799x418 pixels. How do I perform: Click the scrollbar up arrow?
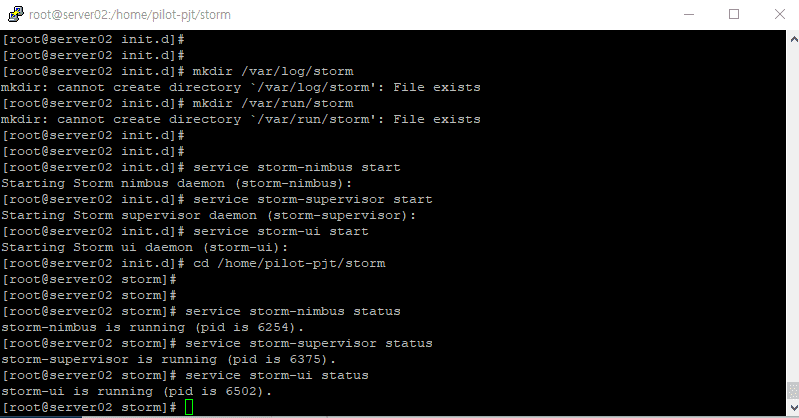(793, 38)
